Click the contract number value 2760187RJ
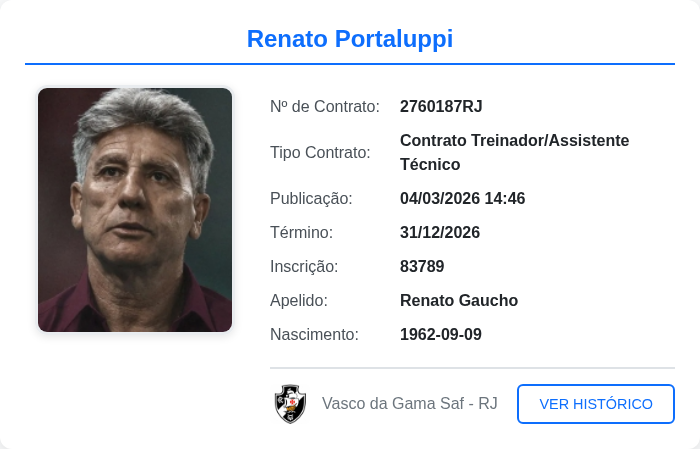Screen dimensions: 700x449 coord(441,106)
